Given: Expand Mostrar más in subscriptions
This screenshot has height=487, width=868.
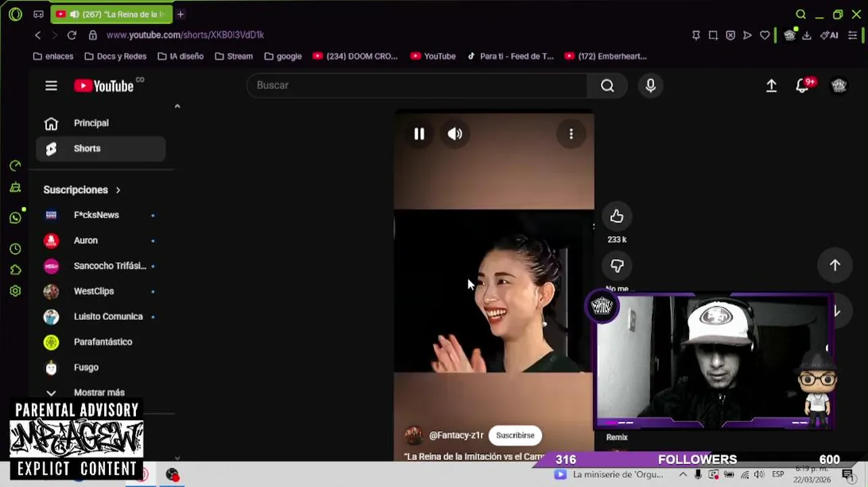Looking at the screenshot, I should point(101,392).
